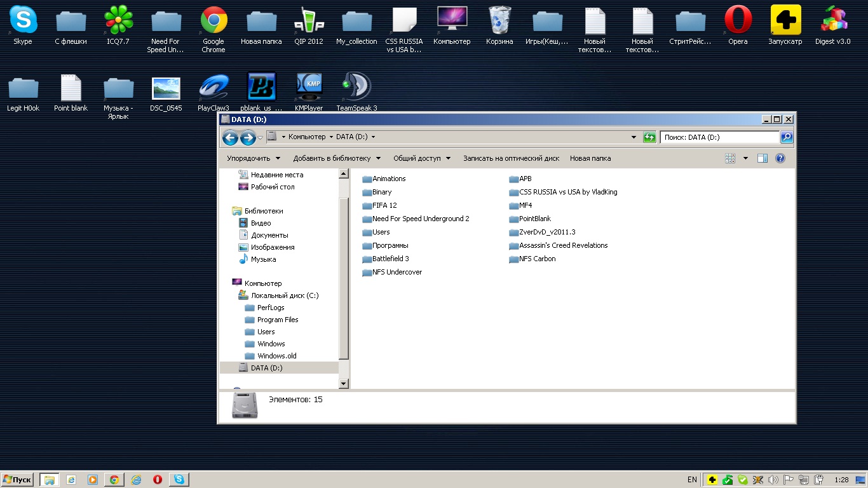This screenshot has height=488, width=868.
Task: Toggle the preview pane button
Action: (763, 158)
